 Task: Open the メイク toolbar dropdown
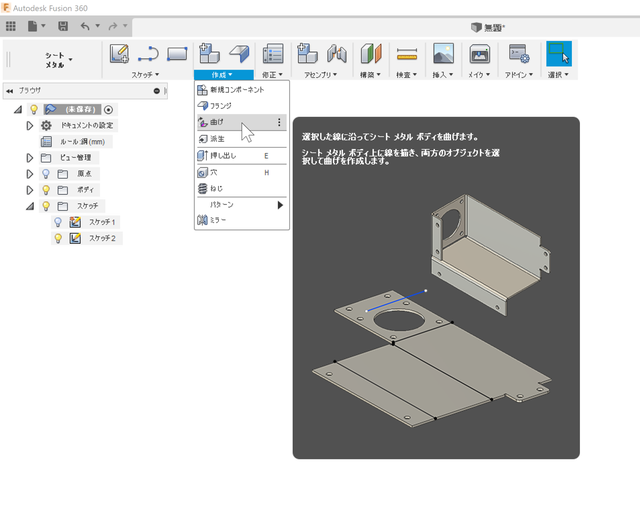tap(479, 75)
